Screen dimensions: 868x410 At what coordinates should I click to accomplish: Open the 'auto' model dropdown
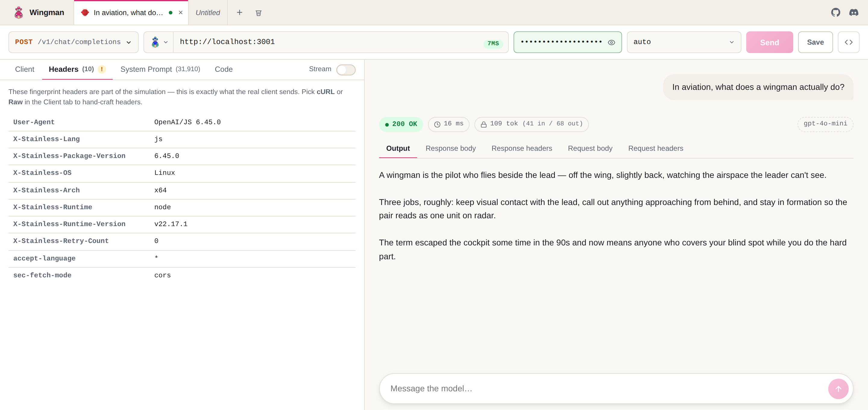click(x=684, y=42)
